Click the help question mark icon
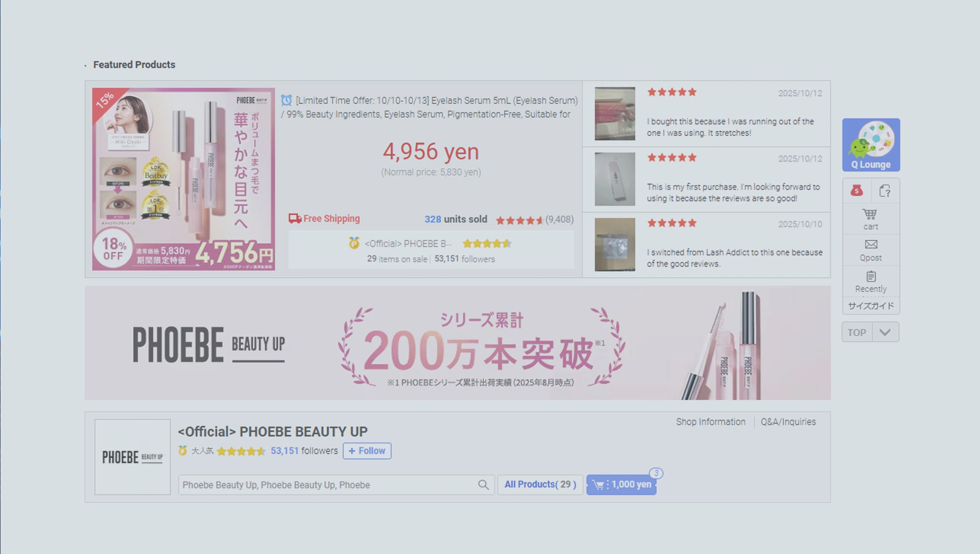This screenshot has width=980, height=554. pos(885,190)
